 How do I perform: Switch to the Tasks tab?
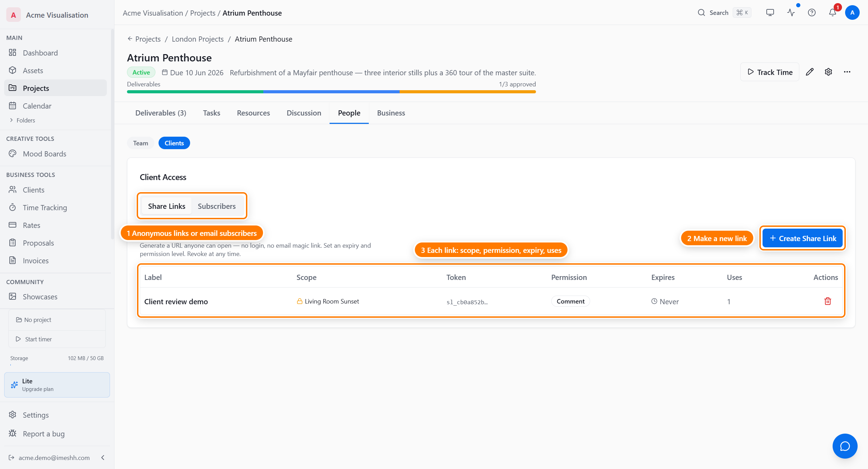pyautogui.click(x=212, y=113)
